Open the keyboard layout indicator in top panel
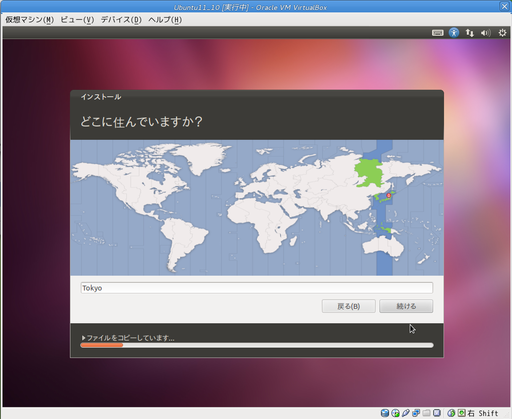Screen dimensions: 512x419 tap(437, 33)
